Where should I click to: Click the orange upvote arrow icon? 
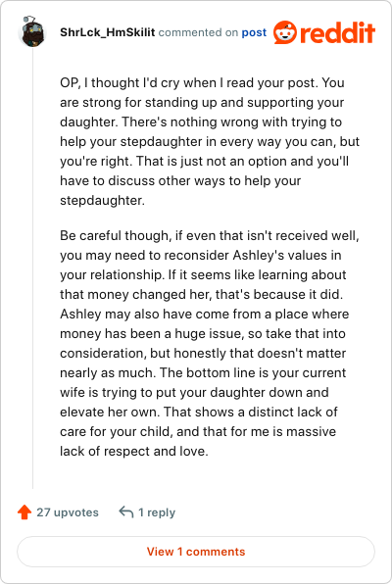click(x=24, y=512)
